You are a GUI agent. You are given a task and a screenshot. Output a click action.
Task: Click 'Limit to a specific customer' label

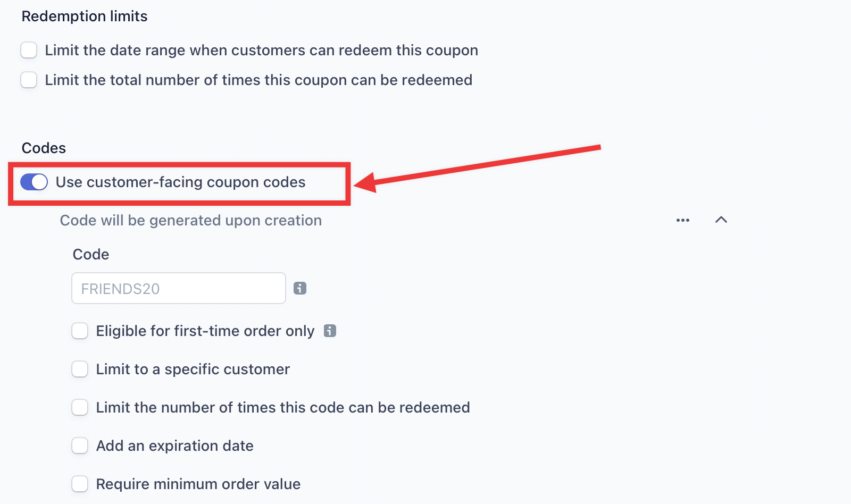point(193,369)
